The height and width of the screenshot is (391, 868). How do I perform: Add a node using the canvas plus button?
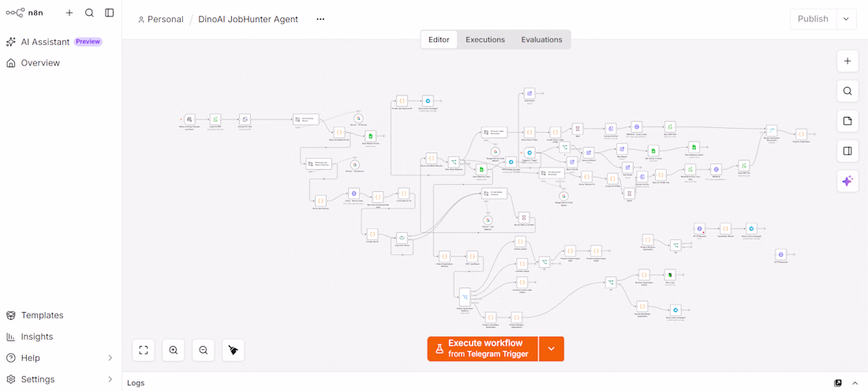[847, 61]
